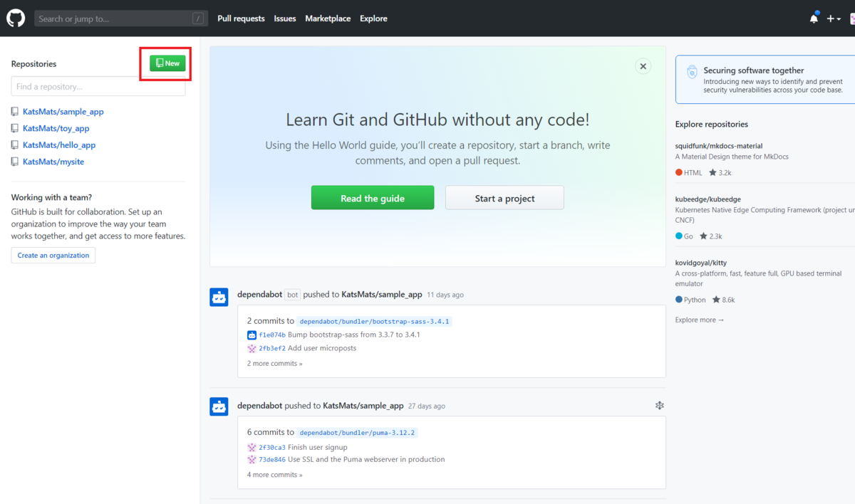Open commit 2fb3ef2
The width and height of the screenshot is (855, 504).
click(x=272, y=349)
